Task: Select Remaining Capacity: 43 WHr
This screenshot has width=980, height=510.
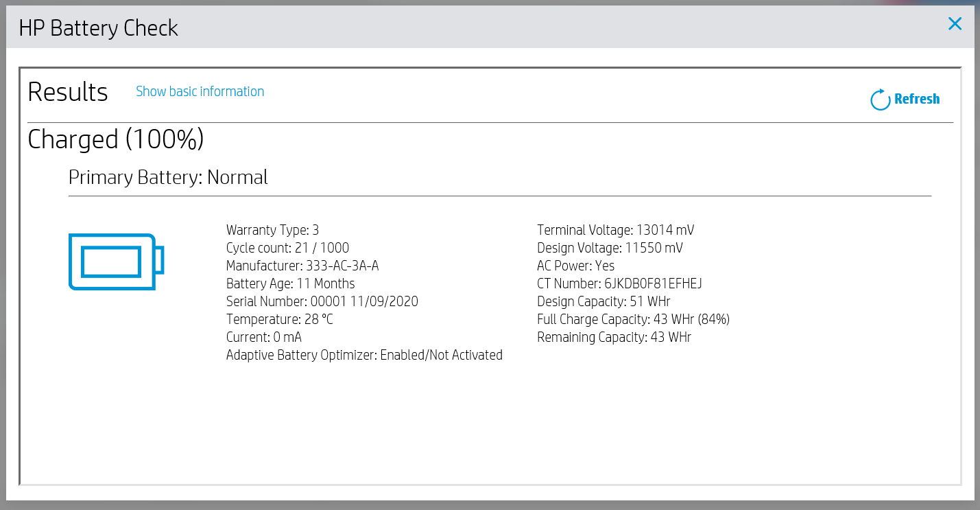Action: pos(614,337)
